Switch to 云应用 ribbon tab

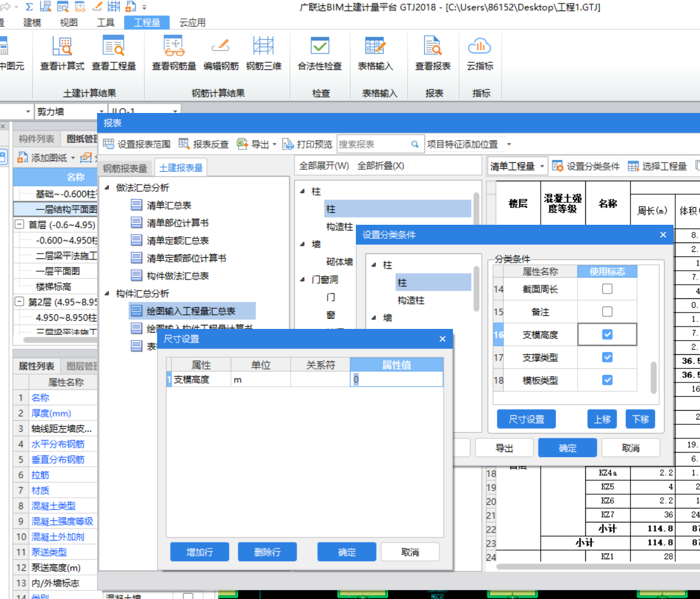192,22
